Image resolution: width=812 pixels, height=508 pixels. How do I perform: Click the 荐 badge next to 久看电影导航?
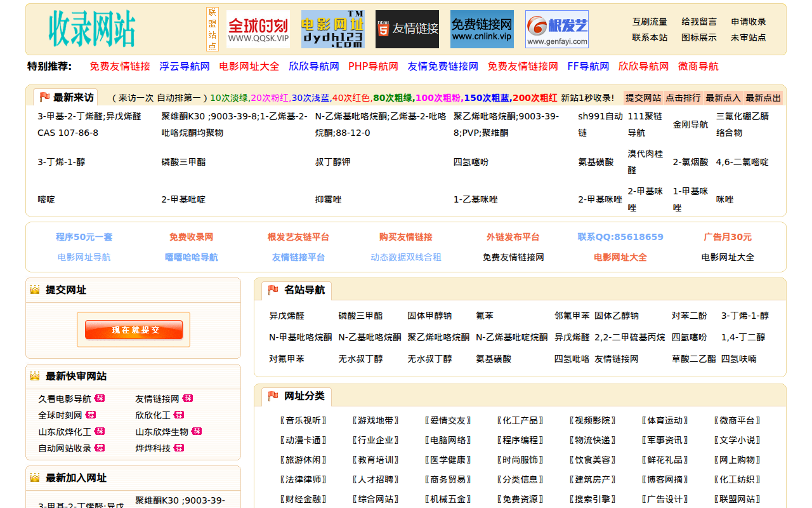coord(100,399)
